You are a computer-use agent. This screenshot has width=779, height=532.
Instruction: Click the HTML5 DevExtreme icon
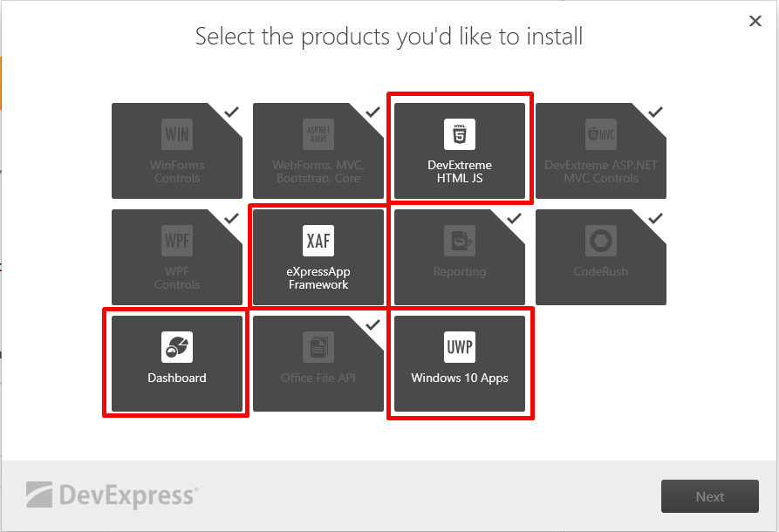(x=460, y=134)
